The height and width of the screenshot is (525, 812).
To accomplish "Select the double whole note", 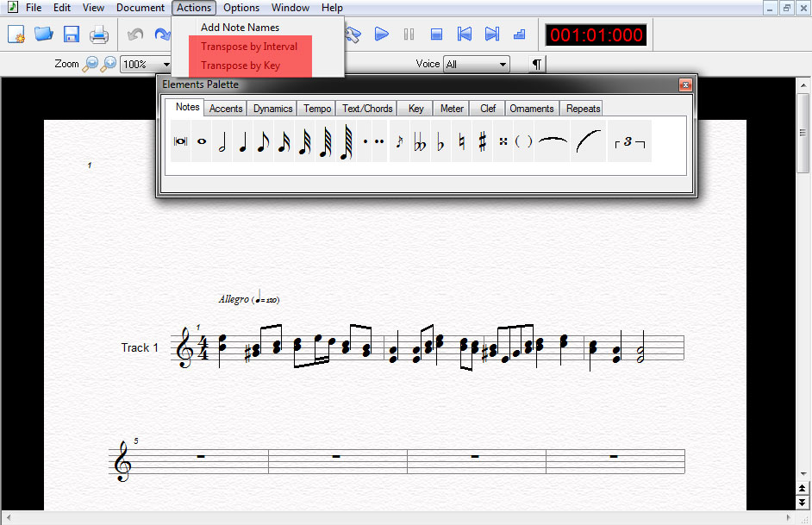I will [x=181, y=141].
